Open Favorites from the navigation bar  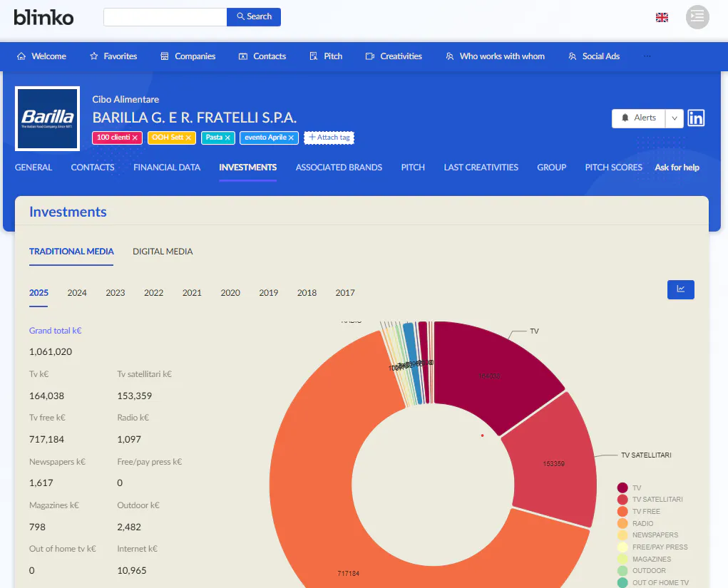click(113, 56)
